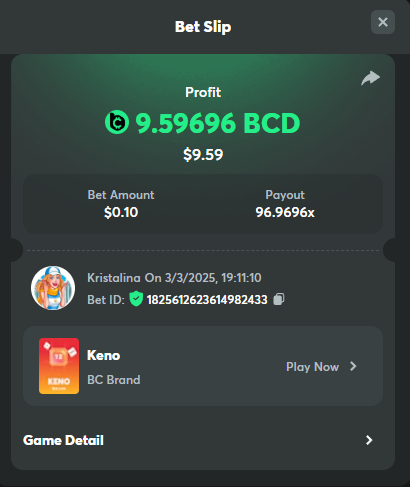Click Play Now for Keno
This screenshot has height=487, width=410.
click(312, 367)
